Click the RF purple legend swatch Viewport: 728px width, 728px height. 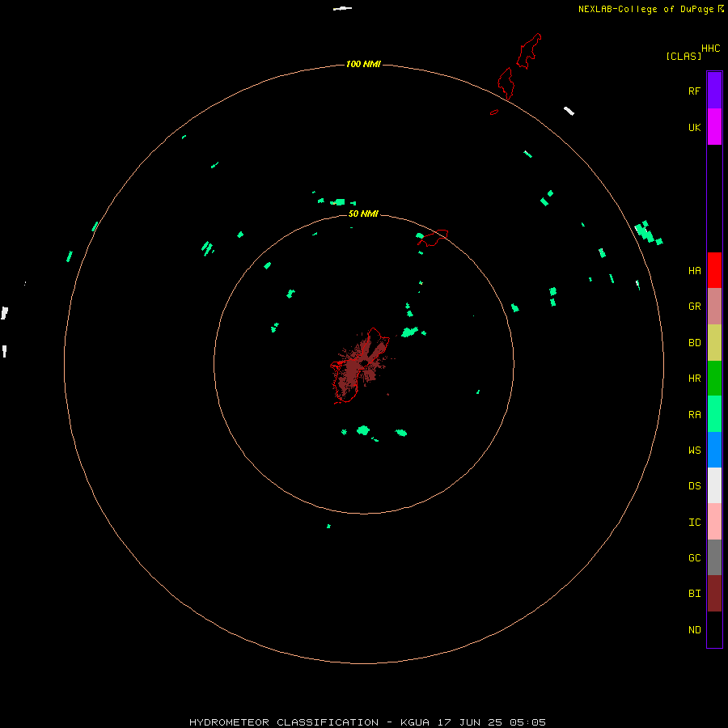tap(714, 91)
